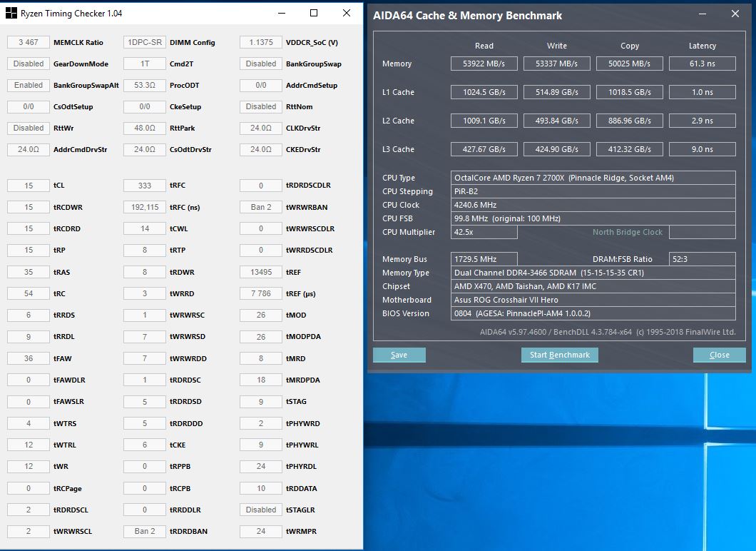756x551 pixels.
Task: Click the tRC value 54 field
Action: tap(29, 293)
